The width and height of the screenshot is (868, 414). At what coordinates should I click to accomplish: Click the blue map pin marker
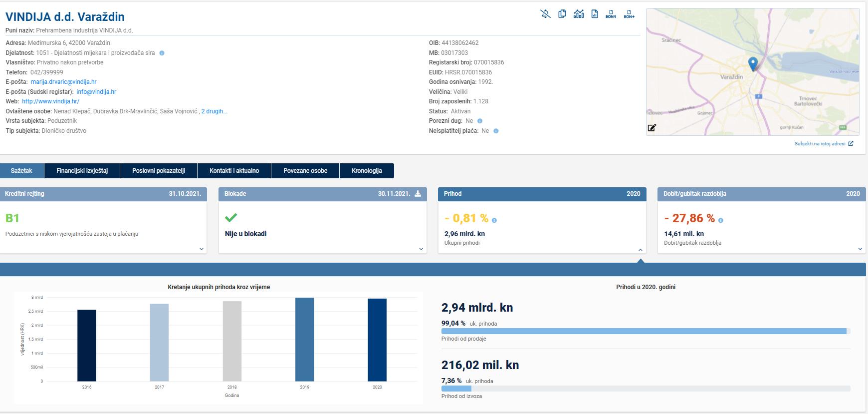point(753,64)
